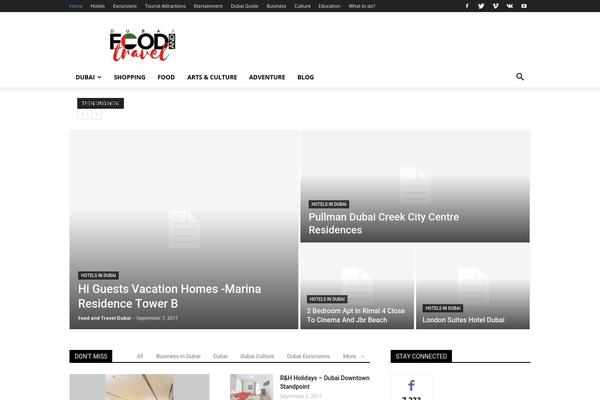Viewport: 600px width, 400px height.
Task: Select the Dubai Culture filter tab
Action: click(x=257, y=356)
